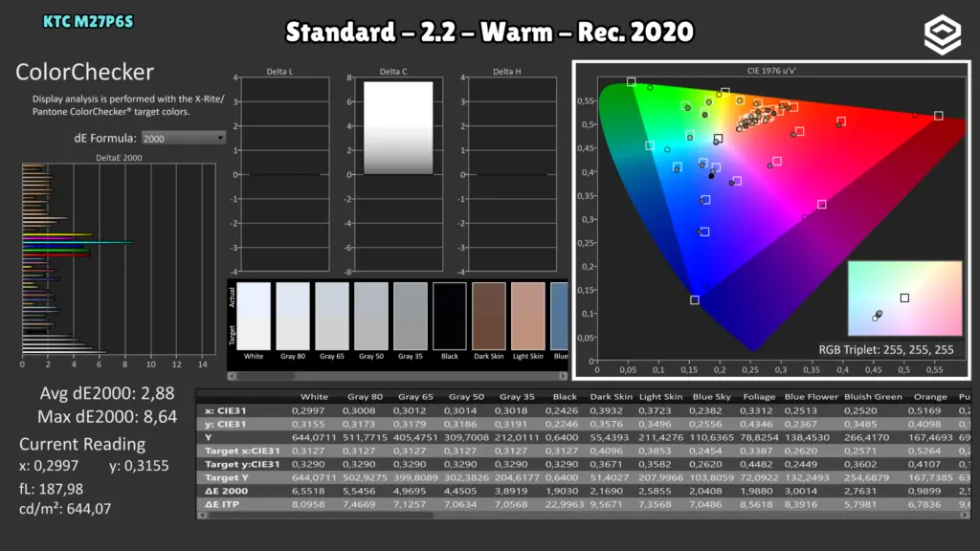Click the DeltaE 2000 bar chart

(119, 260)
